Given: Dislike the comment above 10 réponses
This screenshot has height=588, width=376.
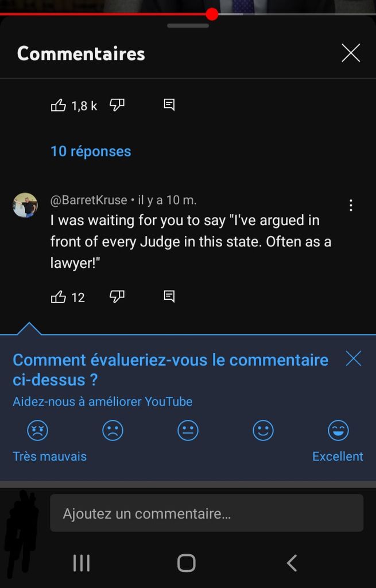Looking at the screenshot, I should tap(117, 105).
